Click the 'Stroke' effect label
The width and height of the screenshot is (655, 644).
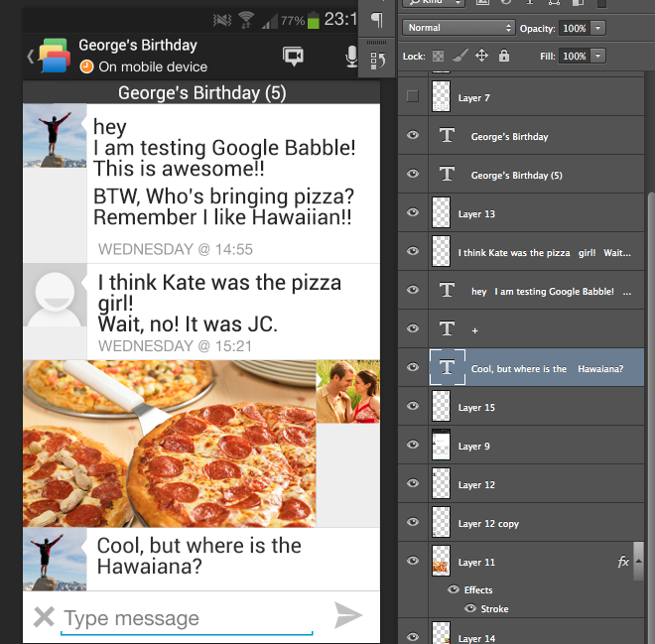point(494,609)
